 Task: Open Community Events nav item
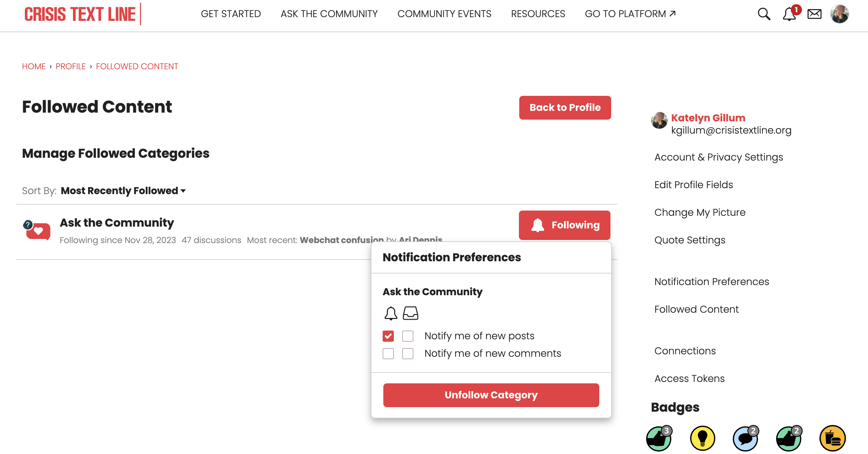444,14
